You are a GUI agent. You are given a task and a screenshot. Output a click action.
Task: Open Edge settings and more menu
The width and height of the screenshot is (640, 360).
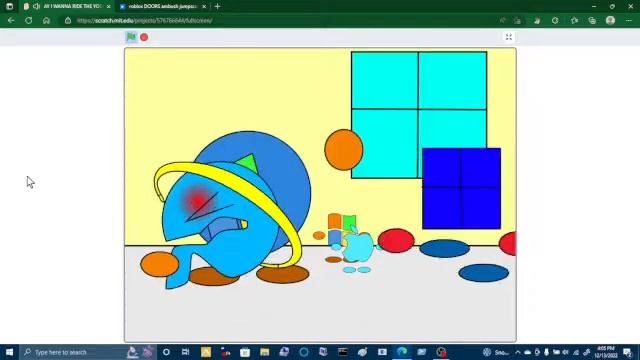tap(629, 20)
